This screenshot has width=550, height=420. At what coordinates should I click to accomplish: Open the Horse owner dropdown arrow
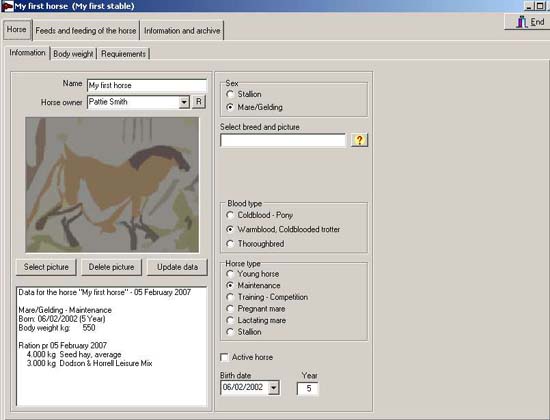[184, 102]
